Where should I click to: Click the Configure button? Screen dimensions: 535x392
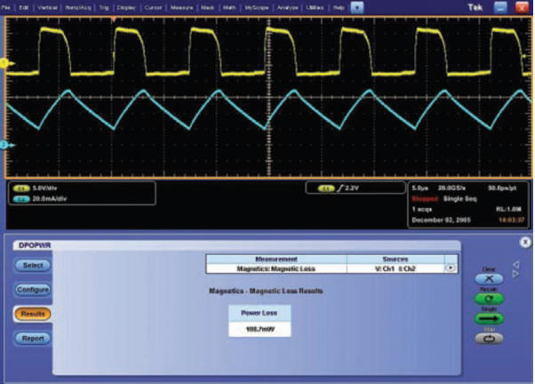(31, 289)
